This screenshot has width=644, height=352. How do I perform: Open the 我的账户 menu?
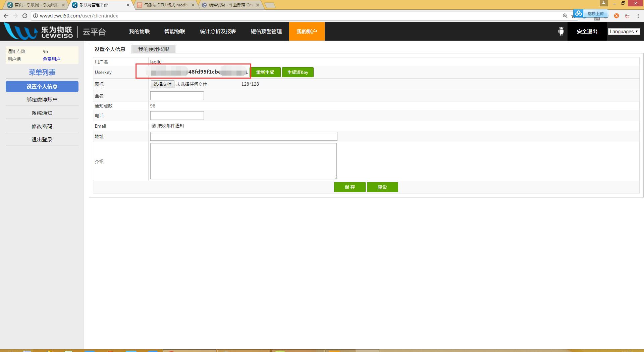tap(307, 31)
